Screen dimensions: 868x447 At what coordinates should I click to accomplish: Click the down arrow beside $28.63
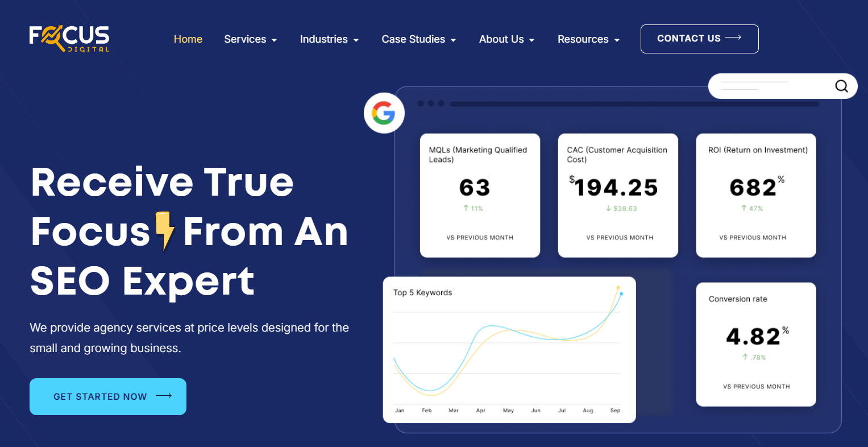[x=608, y=209]
